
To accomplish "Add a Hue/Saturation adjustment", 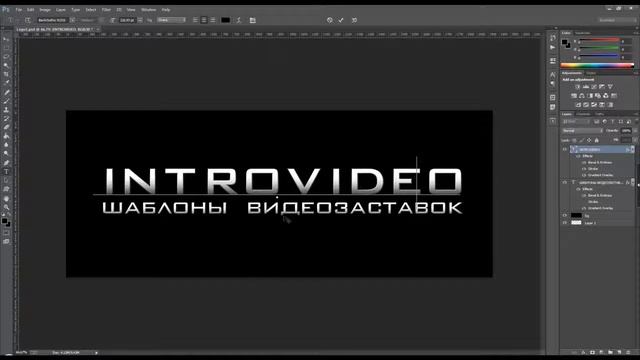I will (x=574, y=96).
